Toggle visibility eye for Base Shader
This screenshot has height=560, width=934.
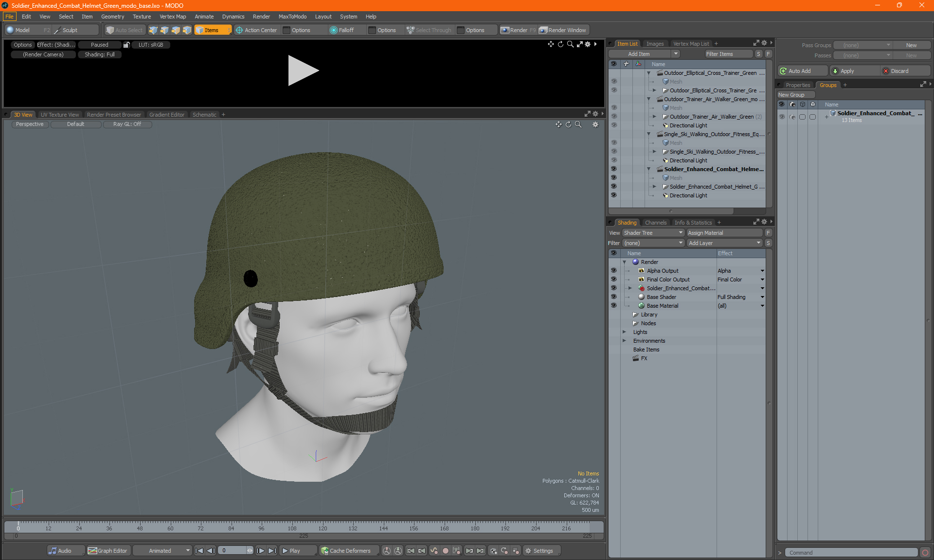click(613, 297)
